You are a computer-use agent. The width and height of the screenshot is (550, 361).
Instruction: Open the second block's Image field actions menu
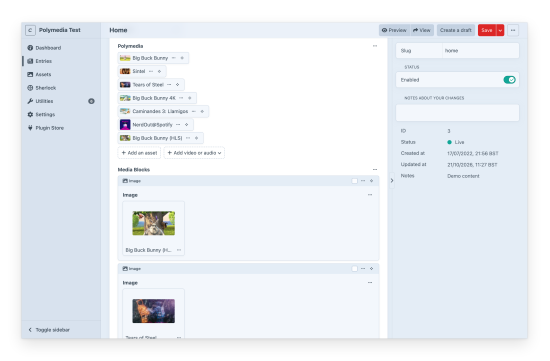[370, 282]
